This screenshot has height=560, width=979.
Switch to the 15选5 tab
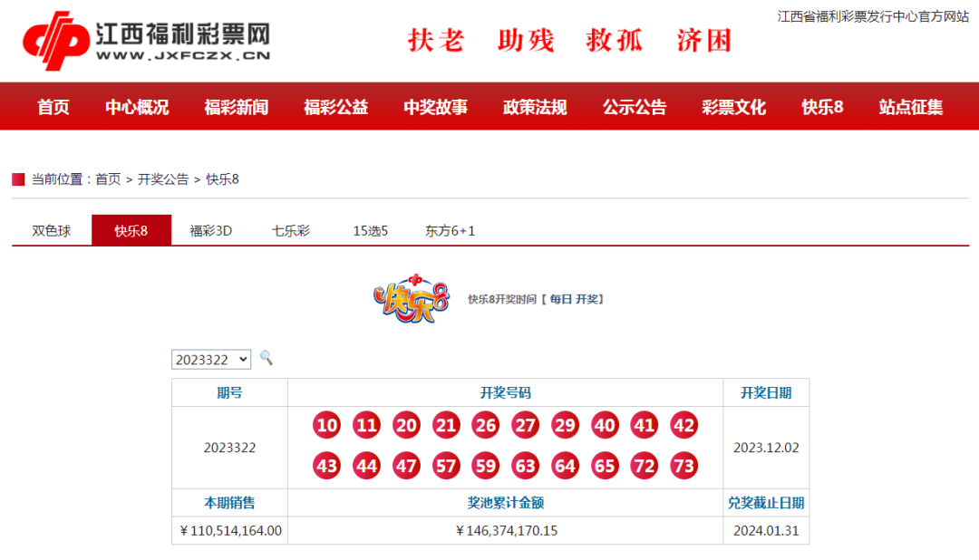pyautogui.click(x=370, y=231)
